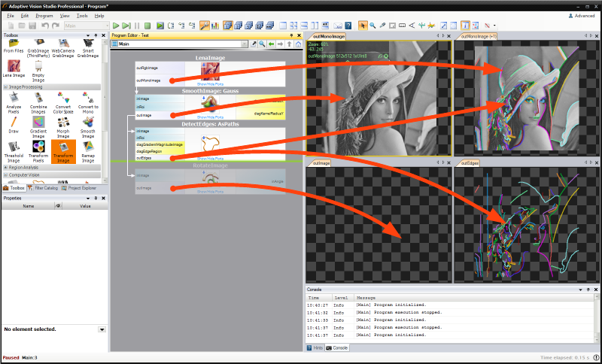
Task: Open the Program menu
Action: 44,15
